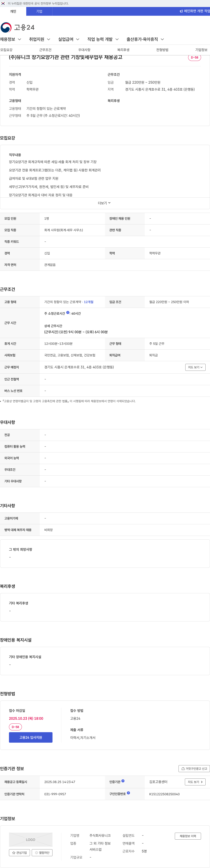
Task: Open the 출산휴가·육아휴직 menu
Action: pyautogui.click(x=145, y=40)
